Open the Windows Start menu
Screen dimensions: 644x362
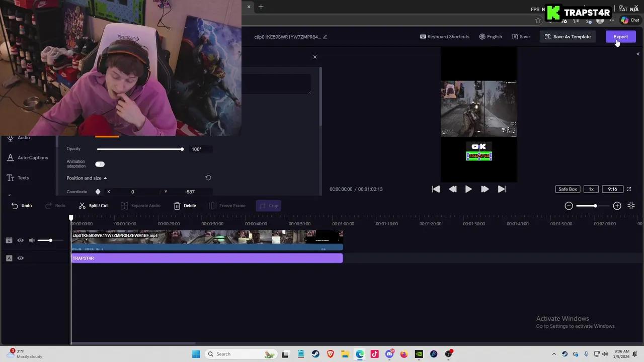click(x=196, y=354)
